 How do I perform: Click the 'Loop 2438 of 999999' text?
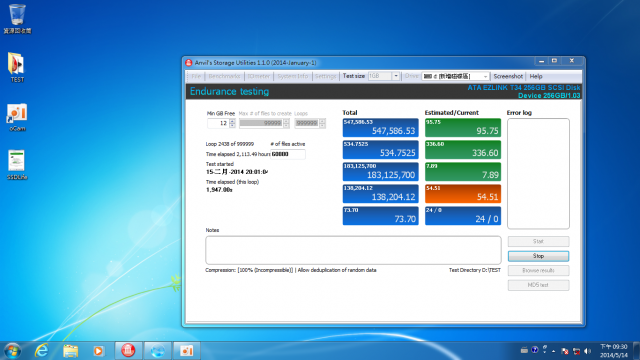point(230,144)
